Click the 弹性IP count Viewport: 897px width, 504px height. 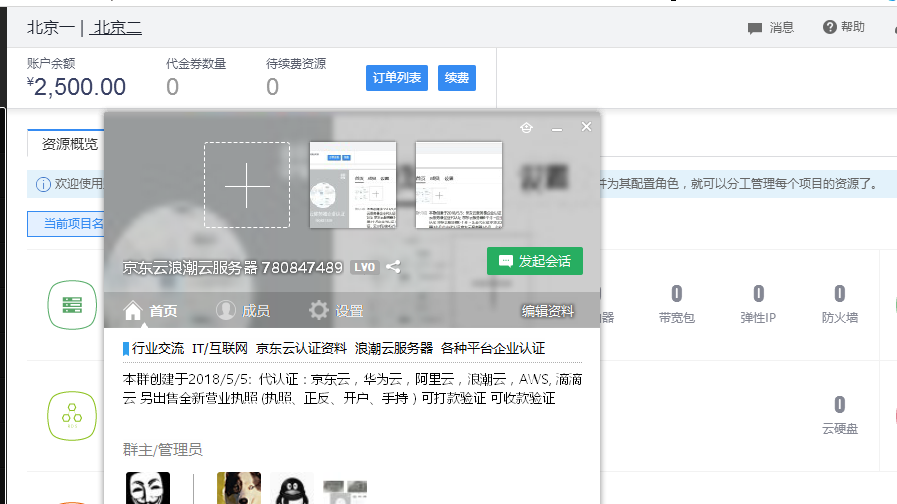click(x=758, y=294)
